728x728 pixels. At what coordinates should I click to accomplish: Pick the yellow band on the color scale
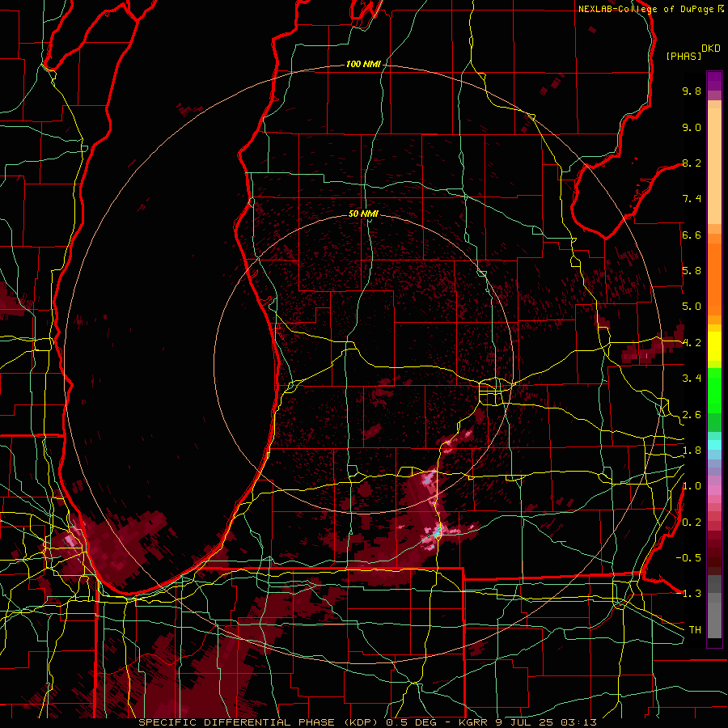714,346
